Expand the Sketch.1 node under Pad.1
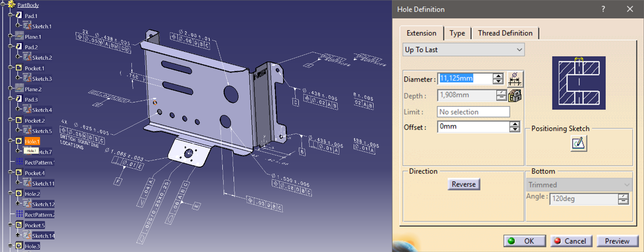The width and height of the screenshot is (644, 252). pos(18,27)
